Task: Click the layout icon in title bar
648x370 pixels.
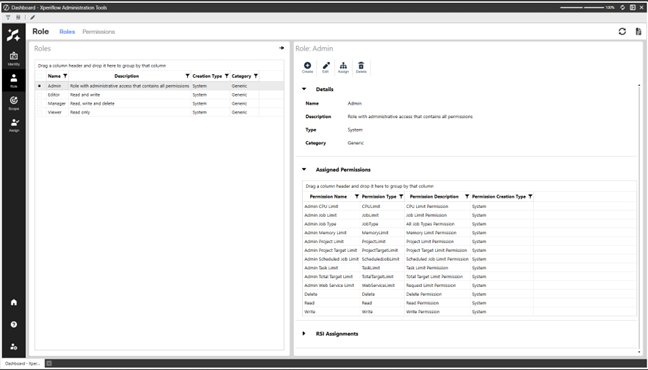Action: click(632, 7)
